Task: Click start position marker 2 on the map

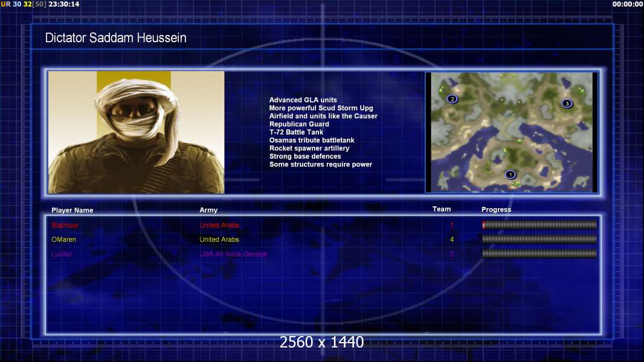Action: 452,99
